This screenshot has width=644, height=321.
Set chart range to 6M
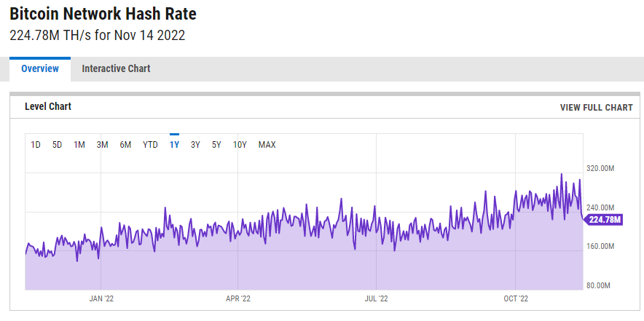coord(125,145)
